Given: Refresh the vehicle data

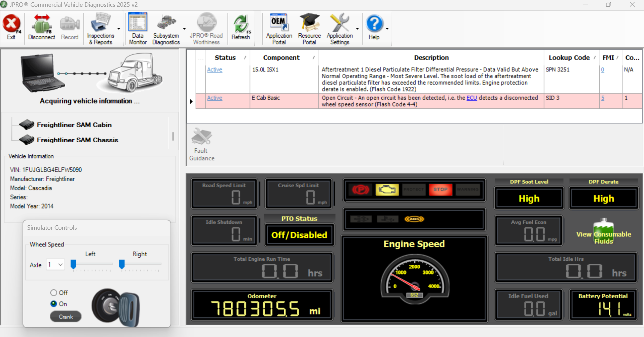Looking at the screenshot, I should (x=241, y=27).
